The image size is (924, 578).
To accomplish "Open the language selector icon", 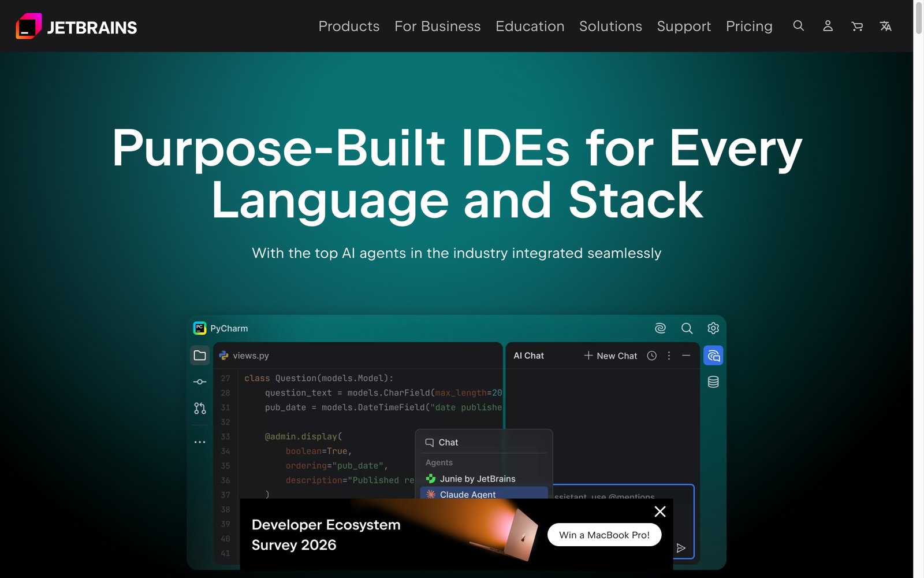I will coord(886,26).
